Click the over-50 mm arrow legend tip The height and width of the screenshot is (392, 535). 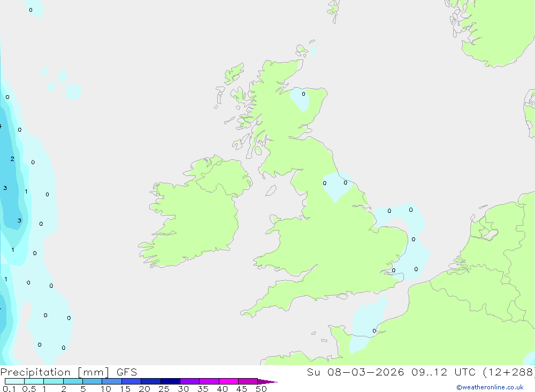(x=267, y=381)
